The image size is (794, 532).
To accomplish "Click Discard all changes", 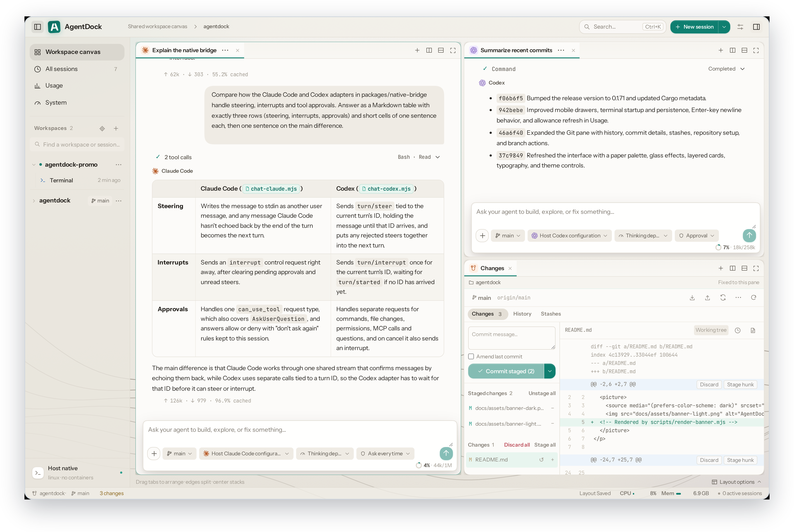I will [516, 444].
